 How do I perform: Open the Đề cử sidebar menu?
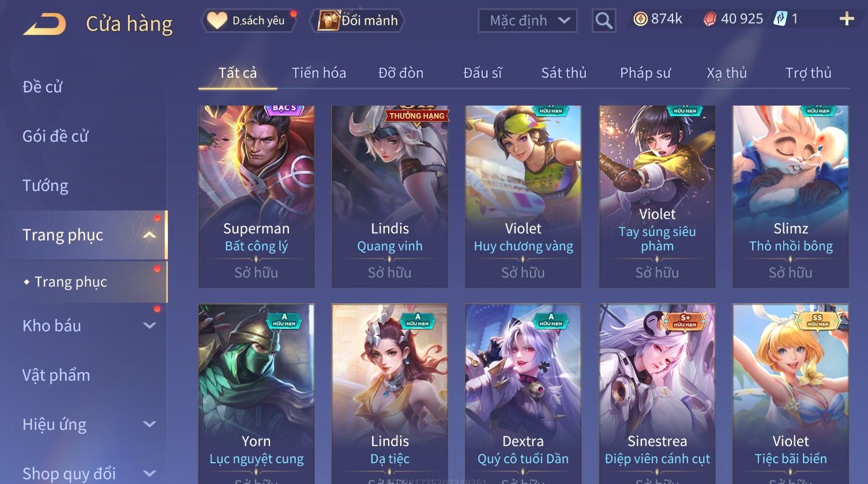pyautogui.click(x=42, y=87)
